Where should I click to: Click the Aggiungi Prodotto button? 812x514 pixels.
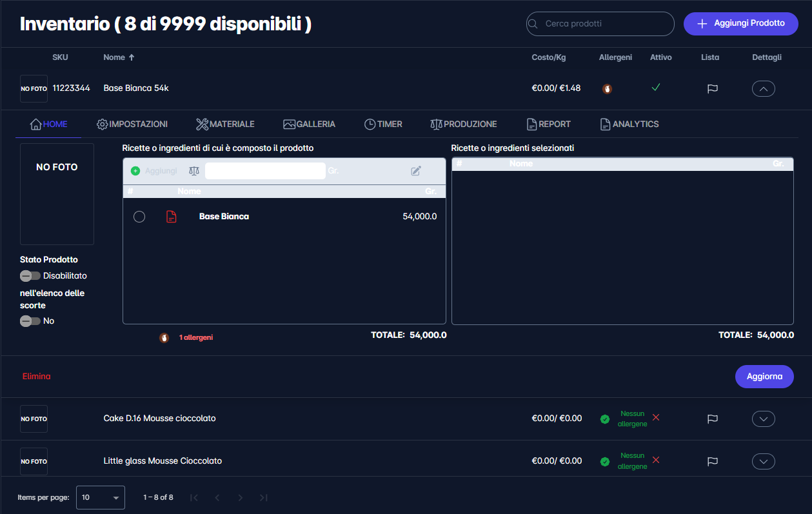(x=740, y=23)
